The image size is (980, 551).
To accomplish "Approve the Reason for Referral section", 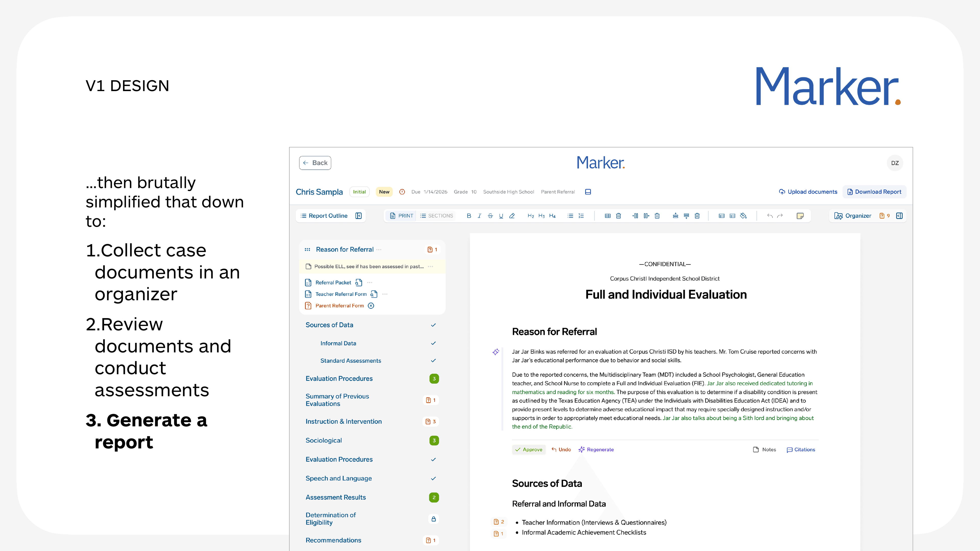I will pos(529,449).
